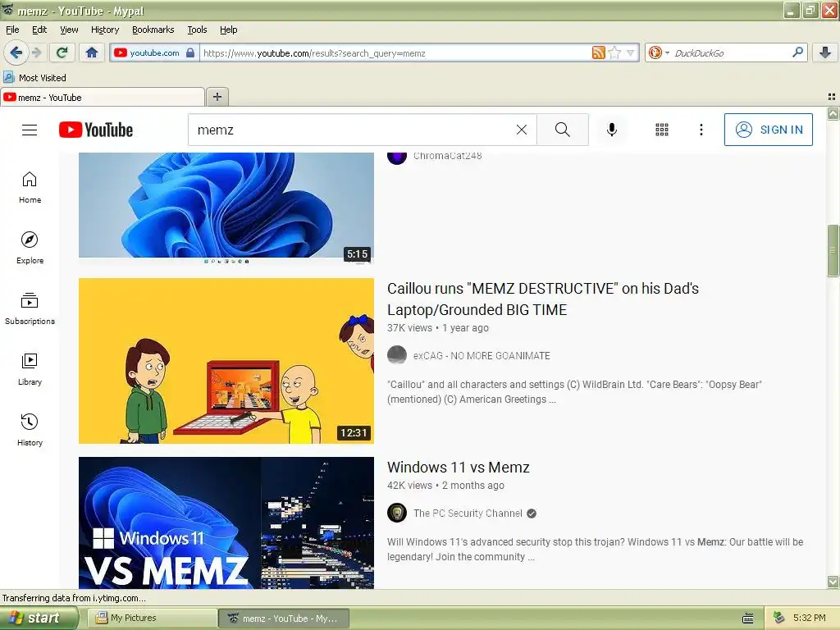Open the YouTube apps grid icon

662,130
